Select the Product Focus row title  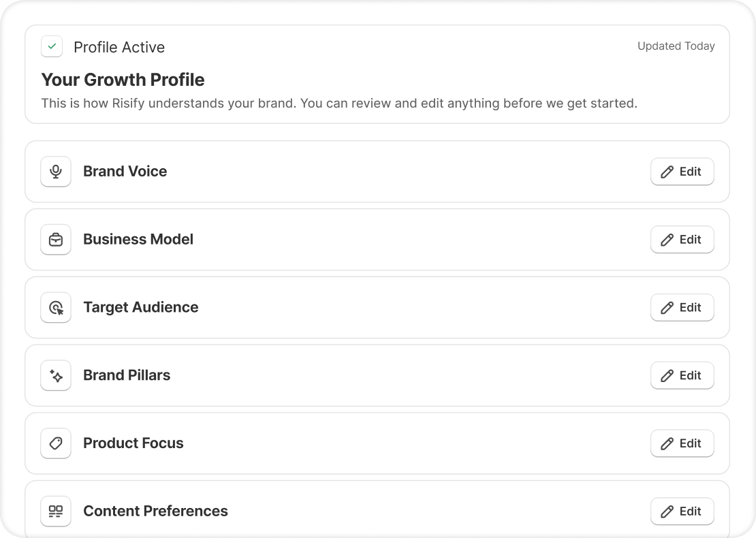pyautogui.click(x=133, y=443)
